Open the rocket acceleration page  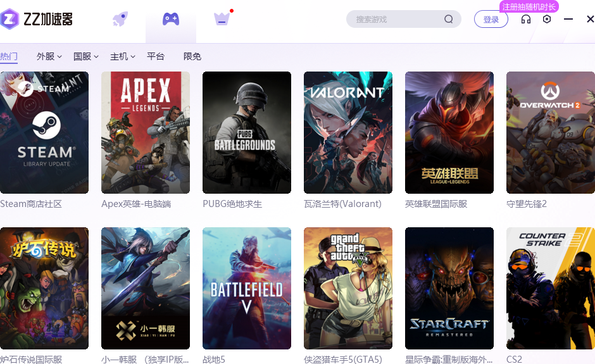[120, 19]
